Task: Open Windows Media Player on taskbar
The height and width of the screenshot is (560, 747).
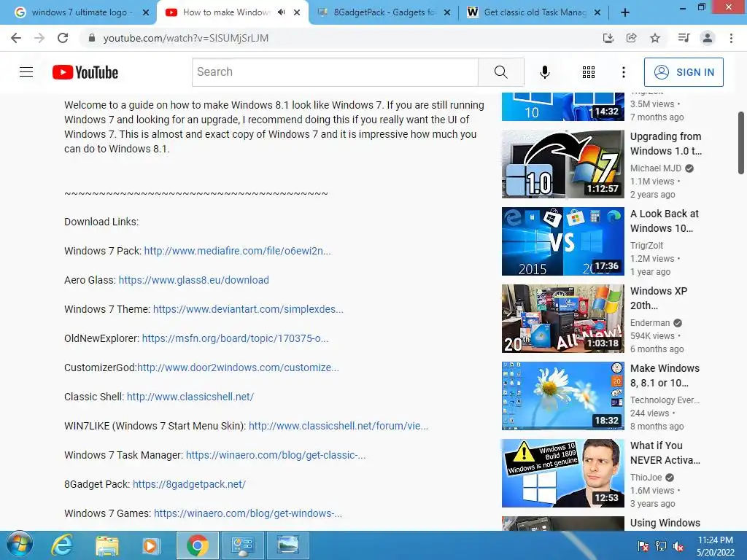Action: 152,545
